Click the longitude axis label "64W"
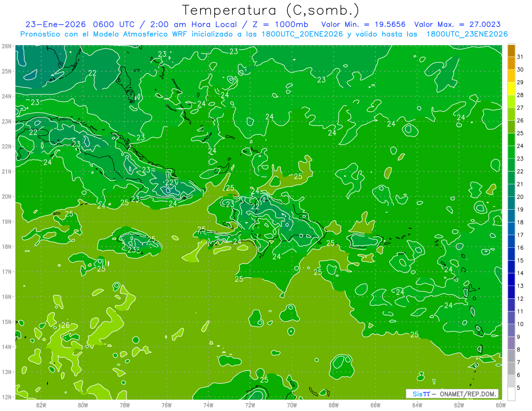This screenshot has height=411, width=532. (417, 405)
